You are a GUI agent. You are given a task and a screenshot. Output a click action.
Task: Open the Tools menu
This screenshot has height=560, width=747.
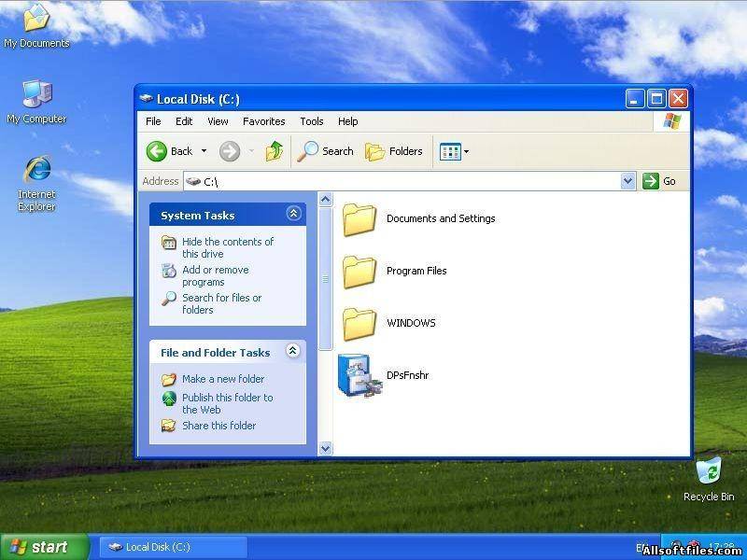(311, 121)
